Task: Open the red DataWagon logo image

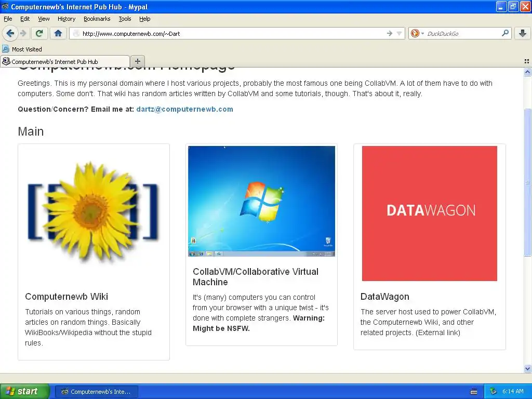Action: 429,214
